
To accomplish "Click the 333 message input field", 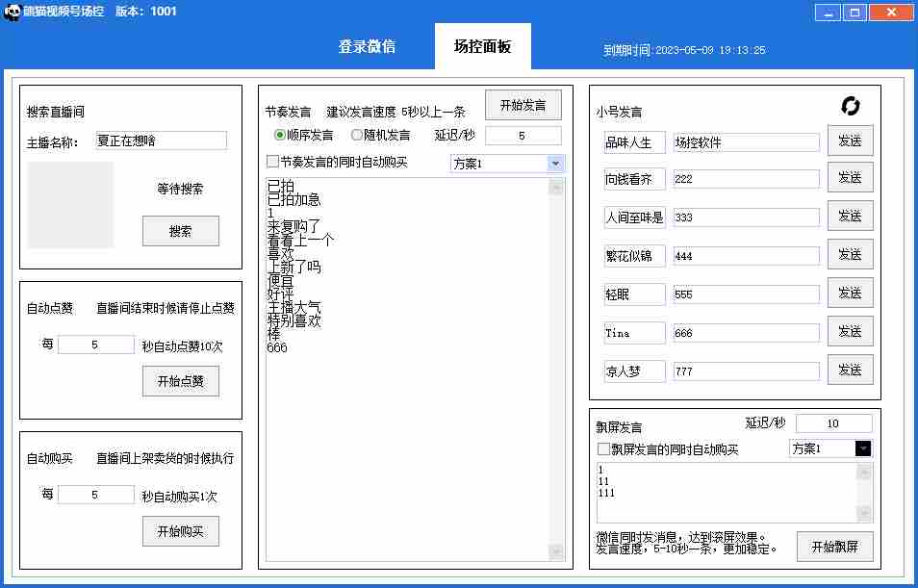I will 747,217.
